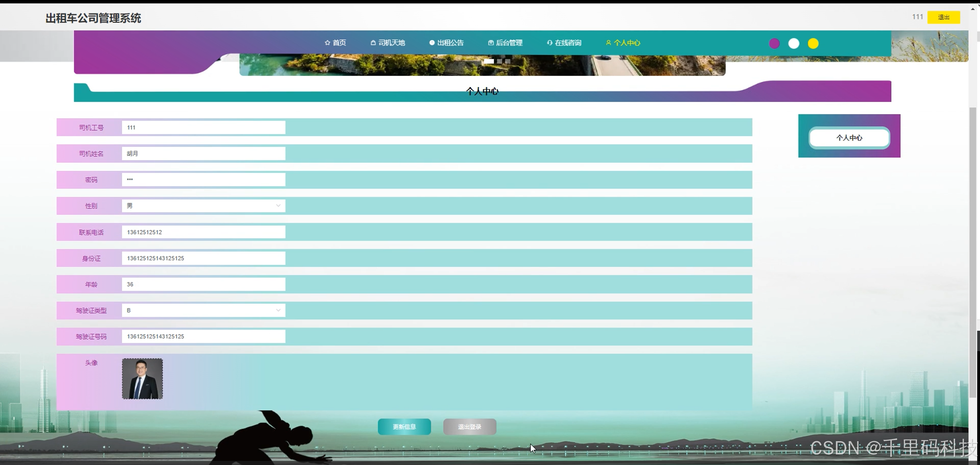This screenshot has height=465, width=980.
Task: Expand the 性别 dropdown
Action: point(204,206)
